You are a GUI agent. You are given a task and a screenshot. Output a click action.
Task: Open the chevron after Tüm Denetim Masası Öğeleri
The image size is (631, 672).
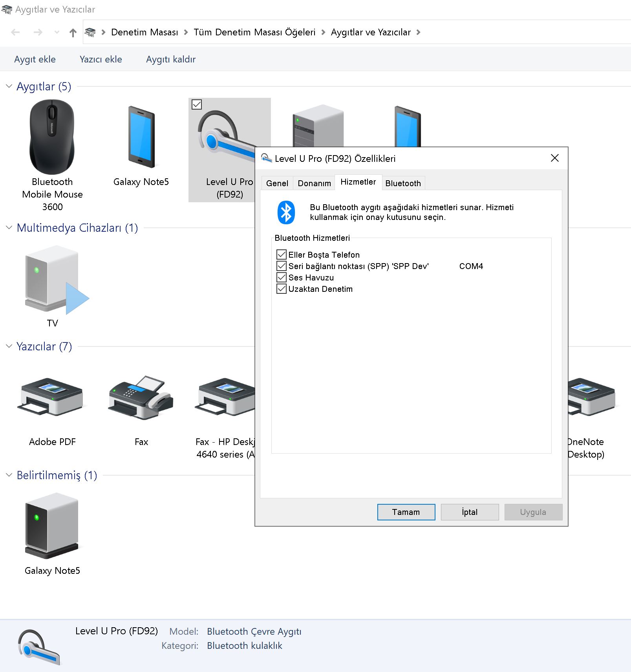click(x=324, y=32)
